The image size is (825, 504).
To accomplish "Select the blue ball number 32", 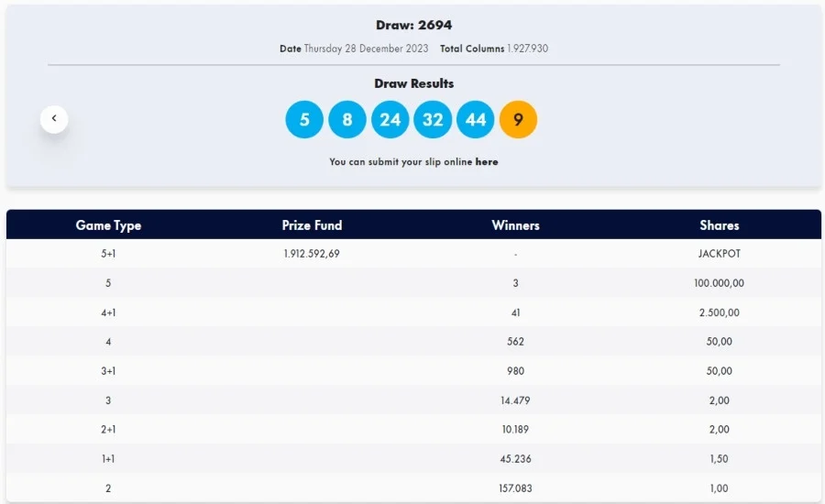I will [x=433, y=119].
